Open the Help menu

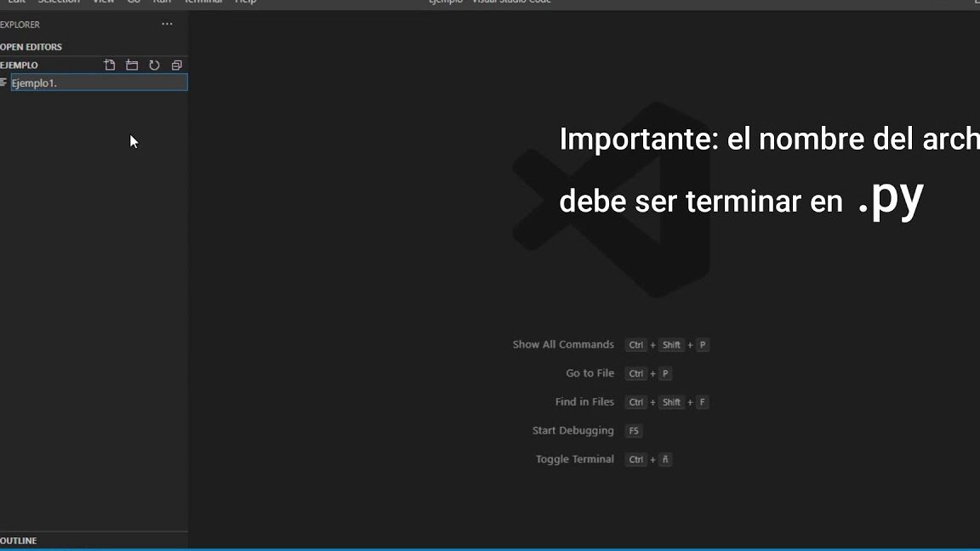click(x=246, y=3)
